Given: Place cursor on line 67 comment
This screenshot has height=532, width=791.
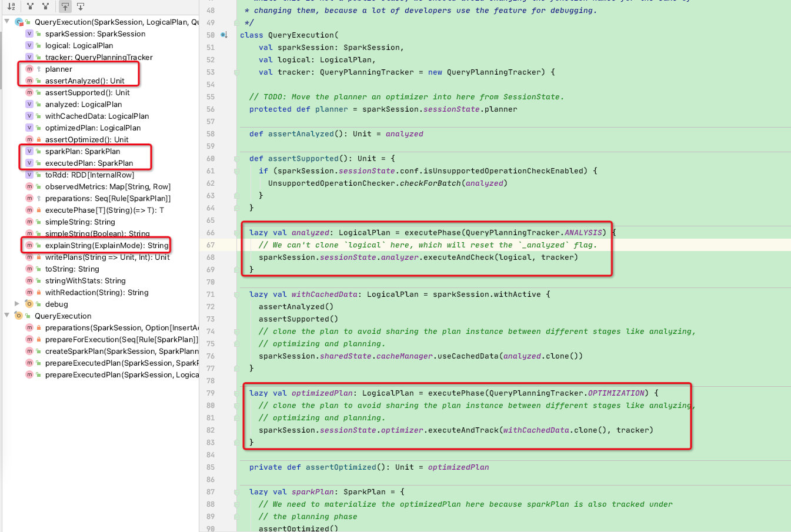Looking at the screenshot, I should 428,245.
